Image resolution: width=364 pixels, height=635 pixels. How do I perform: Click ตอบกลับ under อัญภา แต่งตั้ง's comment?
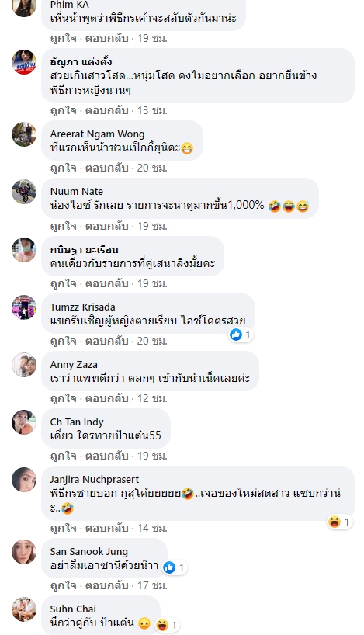(106, 110)
